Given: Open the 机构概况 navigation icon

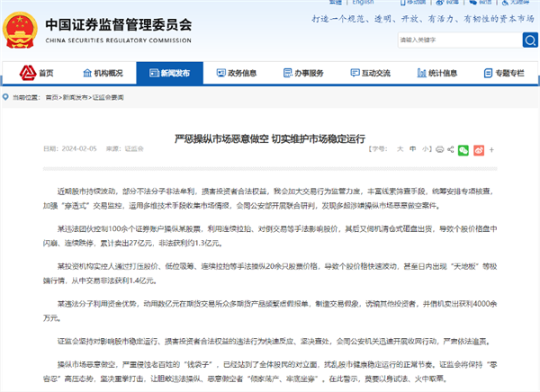Looking at the screenshot, I should (91, 73).
